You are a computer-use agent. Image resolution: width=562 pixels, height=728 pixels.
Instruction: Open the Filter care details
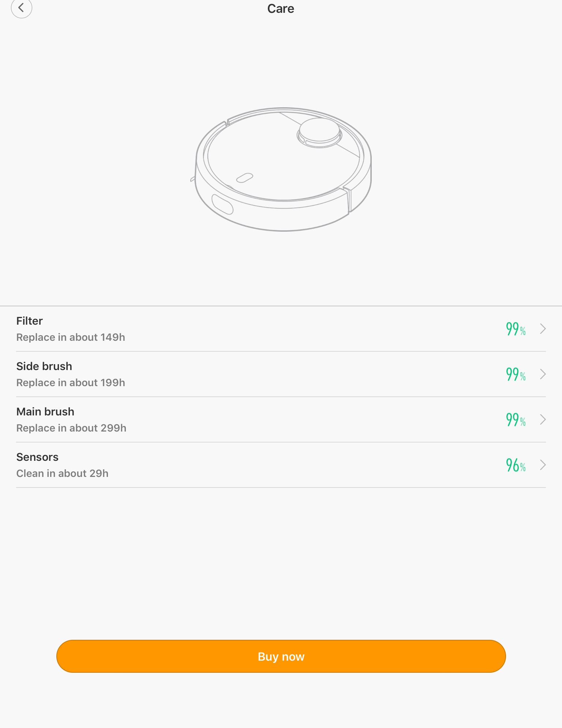(x=30, y=321)
